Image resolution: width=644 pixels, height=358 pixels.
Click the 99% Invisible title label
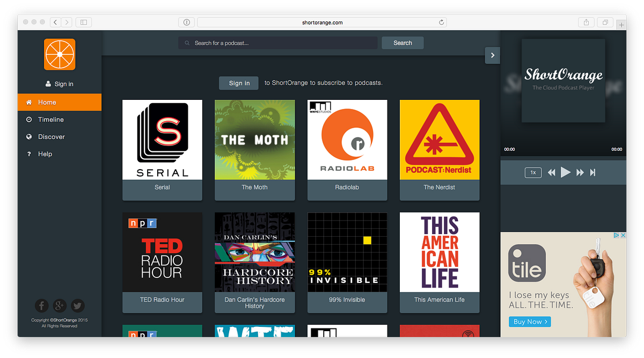click(x=347, y=299)
